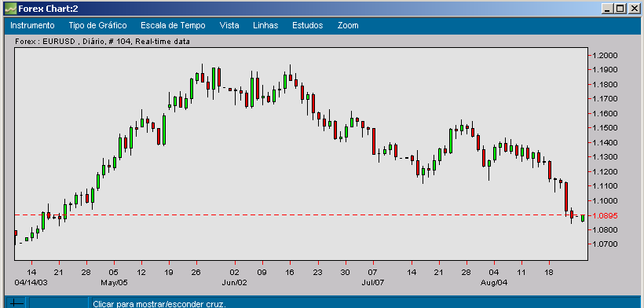Click the empty status field beside crosshair button
Image resolution: width=644 pixels, height=308 pixels.
(59, 303)
